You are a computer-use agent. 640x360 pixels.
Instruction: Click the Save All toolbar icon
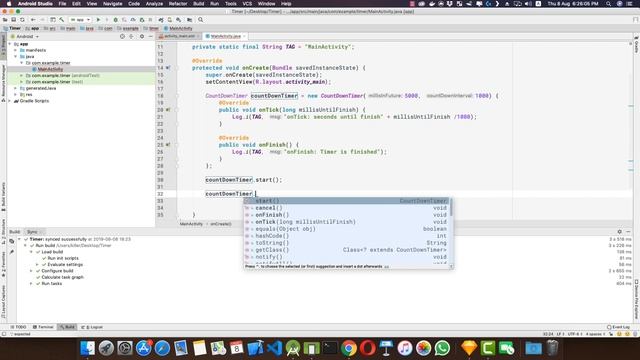pos(13,20)
